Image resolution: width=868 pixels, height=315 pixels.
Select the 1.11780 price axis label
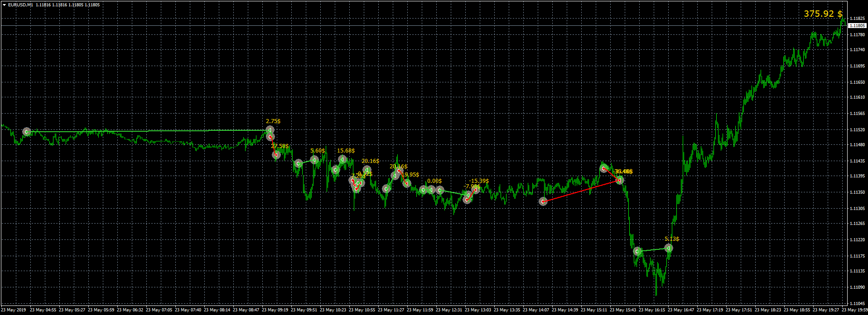[856, 35]
